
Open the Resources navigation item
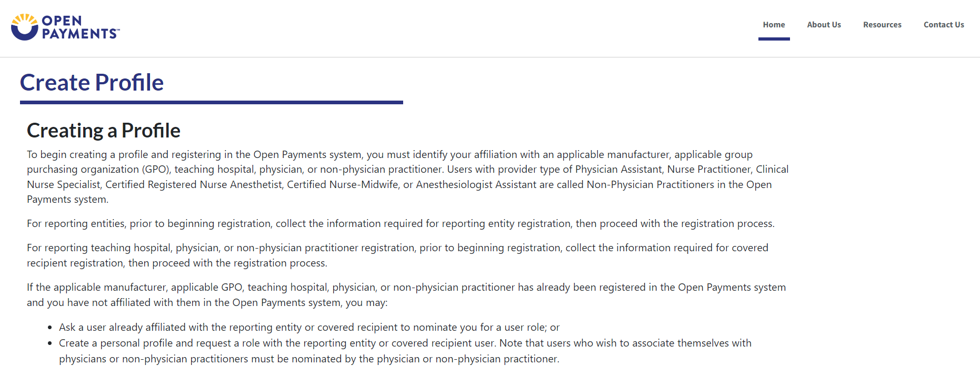pos(882,25)
